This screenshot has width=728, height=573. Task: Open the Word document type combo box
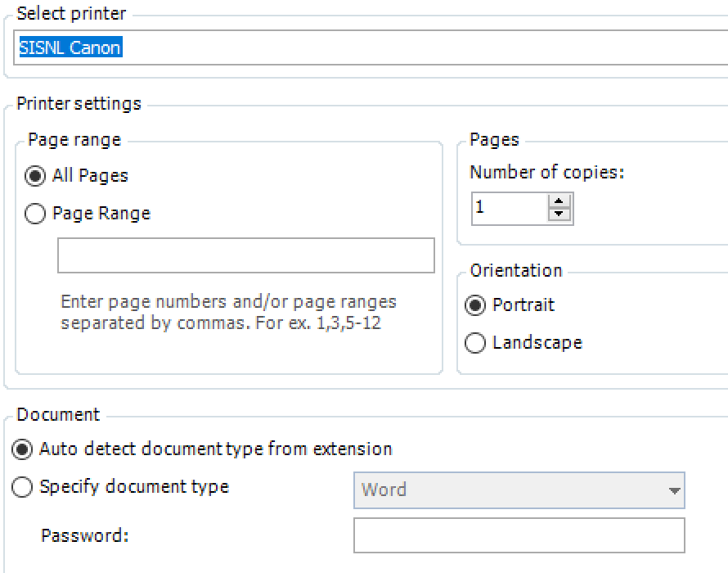point(507,490)
